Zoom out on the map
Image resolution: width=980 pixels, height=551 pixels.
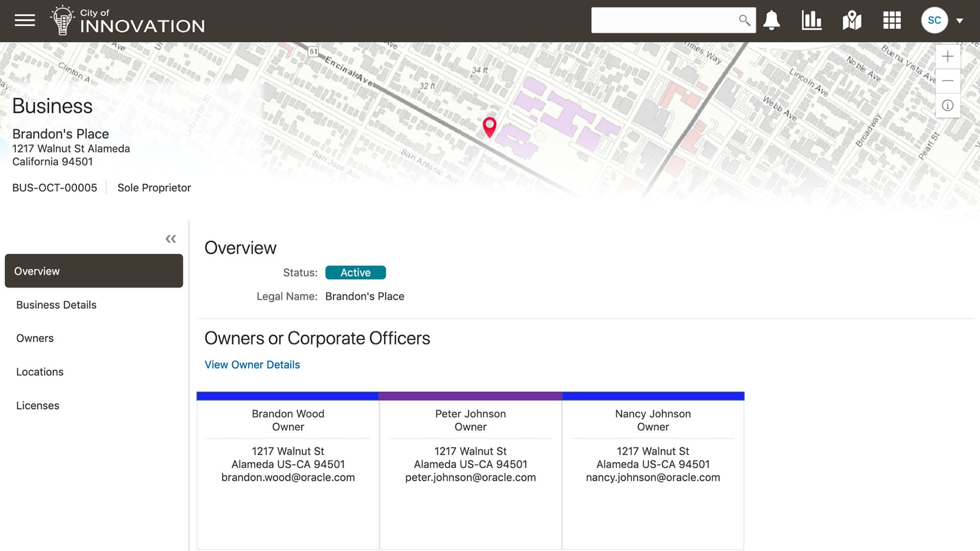947,81
